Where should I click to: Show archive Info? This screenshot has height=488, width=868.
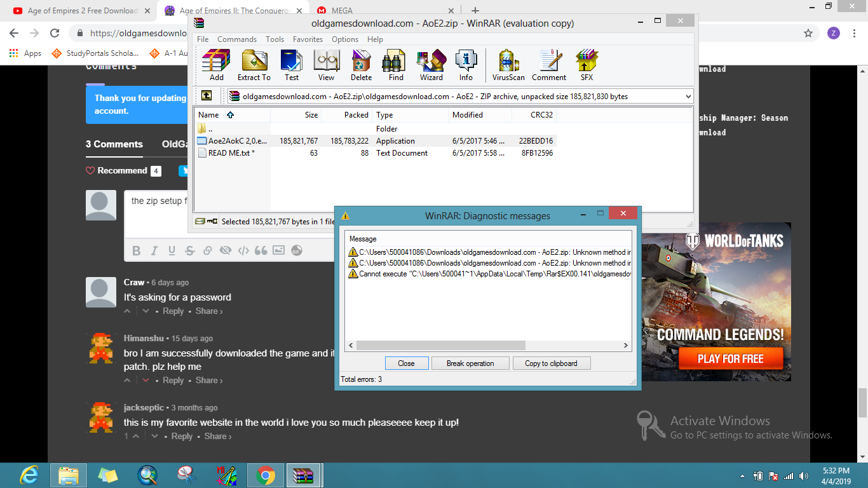[x=466, y=65]
